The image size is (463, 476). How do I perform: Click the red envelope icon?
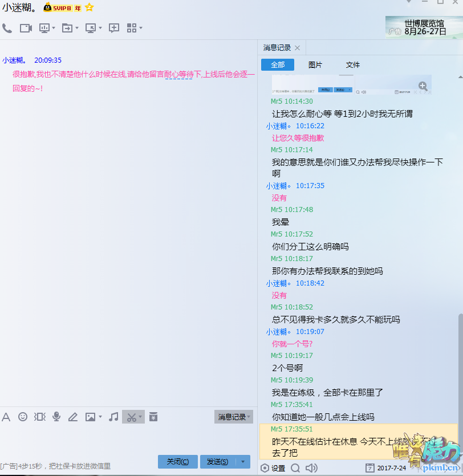[153, 417]
